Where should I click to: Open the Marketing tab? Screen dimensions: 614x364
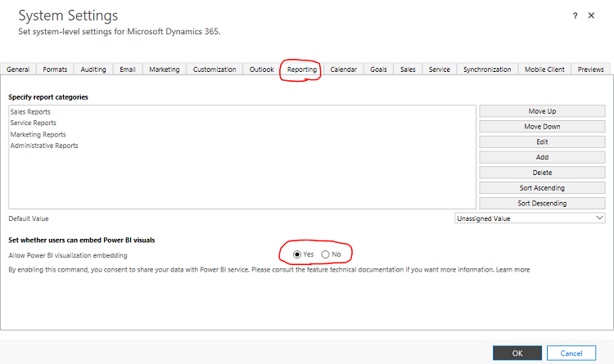click(165, 70)
